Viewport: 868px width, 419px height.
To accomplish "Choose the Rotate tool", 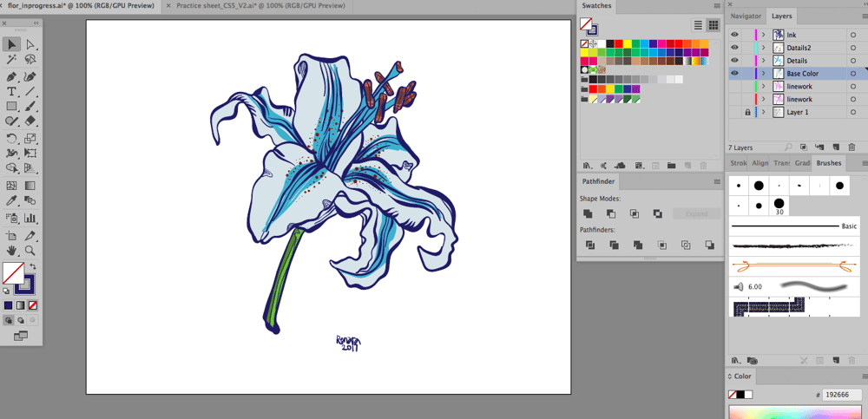I will click(x=11, y=139).
